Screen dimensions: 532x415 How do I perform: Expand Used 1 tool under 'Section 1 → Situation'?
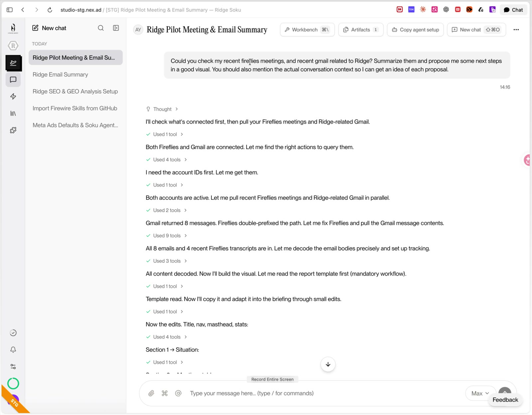(x=165, y=362)
